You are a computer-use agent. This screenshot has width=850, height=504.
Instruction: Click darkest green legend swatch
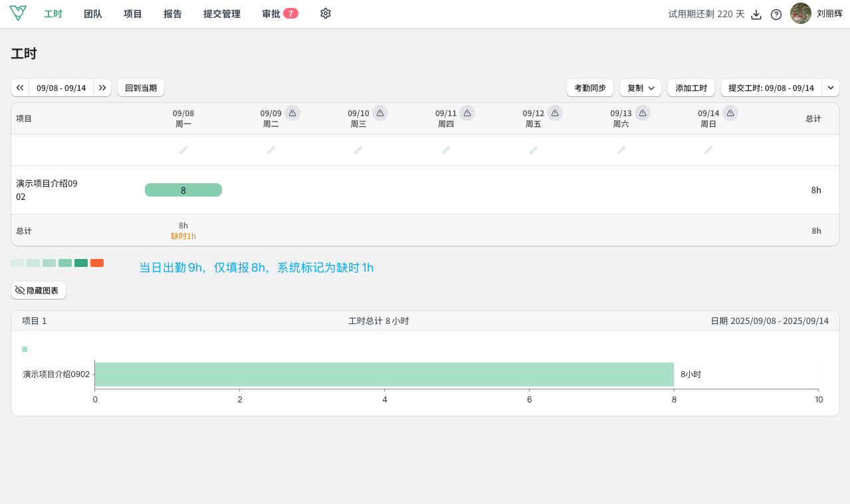81,263
